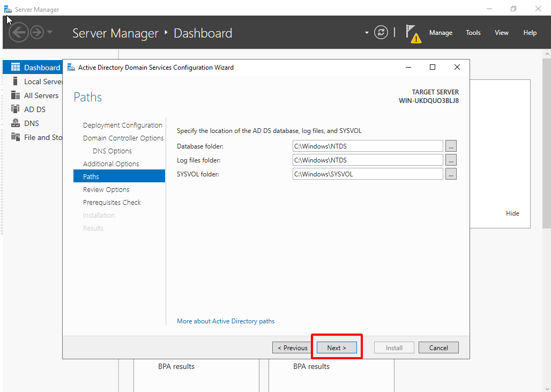The height and width of the screenshot is (392, 551).
Task: Click the Next button
Action: (x=337, y=347)
